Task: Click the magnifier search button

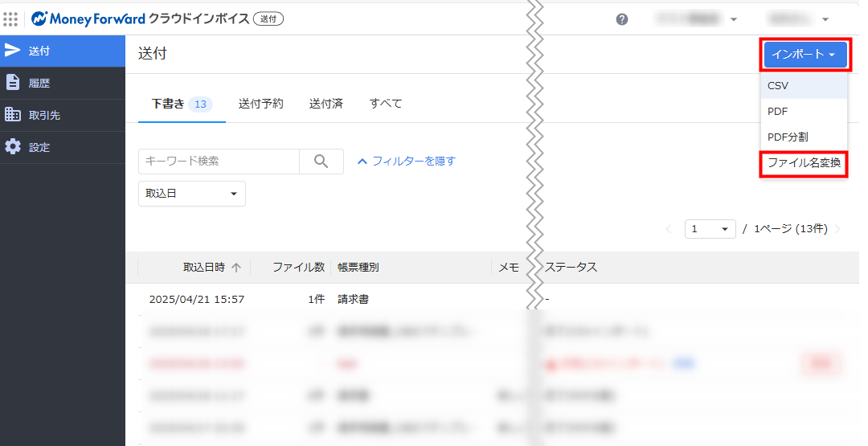Action: coord(321,161)
